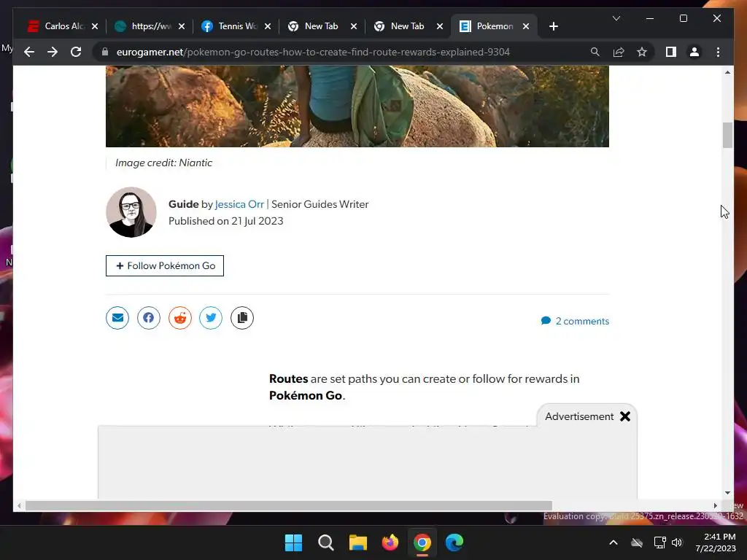The width and height of the screenshot is (747, 560).
Task: Click the scroll down arrow
Action: point(727,493)
